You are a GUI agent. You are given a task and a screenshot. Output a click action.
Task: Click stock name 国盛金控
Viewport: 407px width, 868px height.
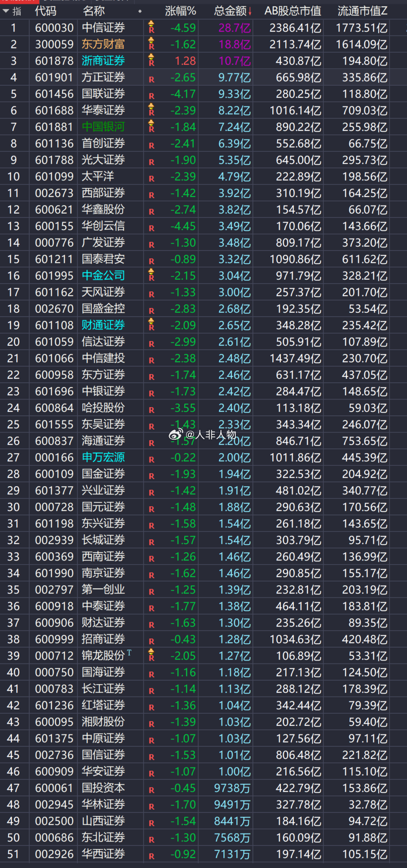click(x=103, y=309)
